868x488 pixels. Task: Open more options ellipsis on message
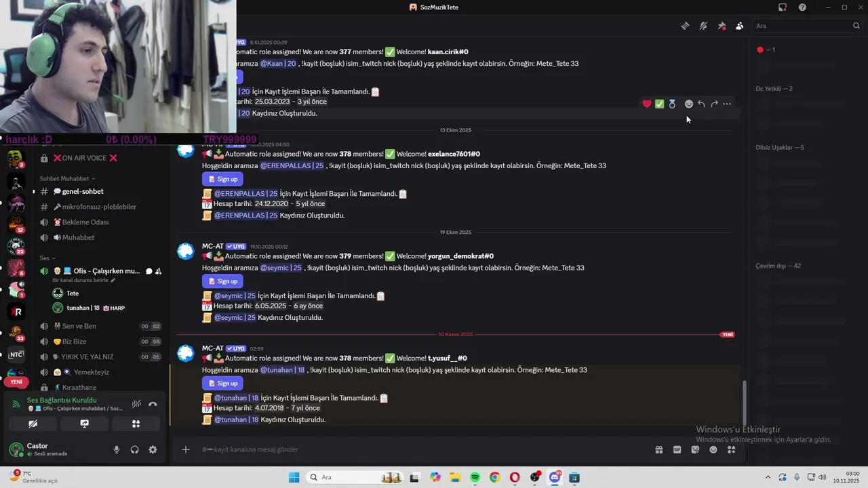click(727, 104)
